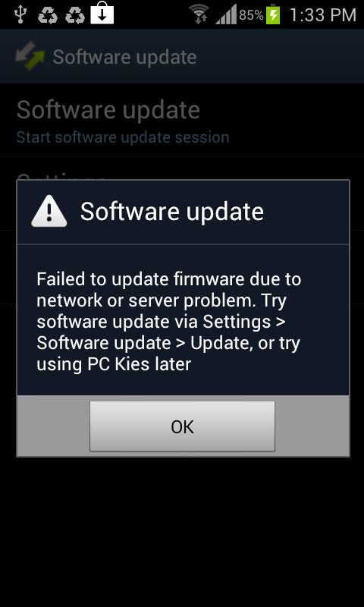Tap the dialog title 'Software update'
Screen dimensions: 364x607
click(171, 212)
